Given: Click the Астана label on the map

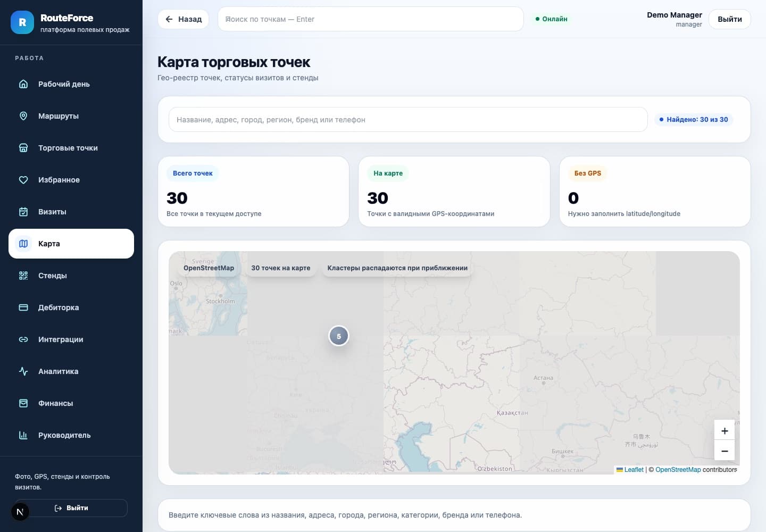Looking at the screenshot, I should click(x=543, y=378).
